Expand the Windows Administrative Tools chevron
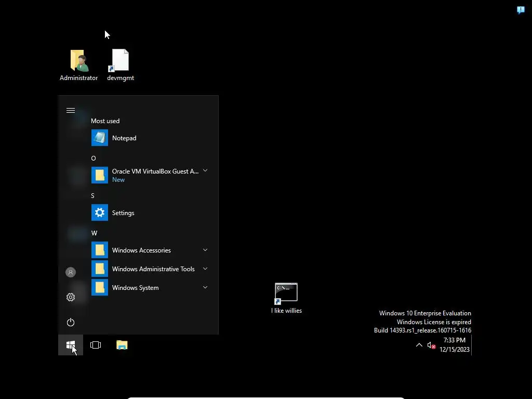Screen dimensions: 532x399 205,269
